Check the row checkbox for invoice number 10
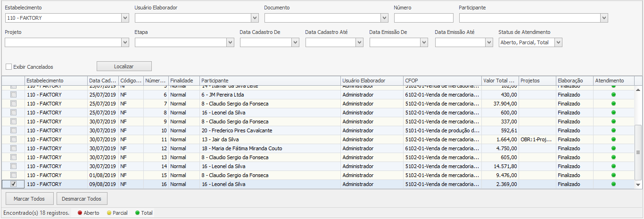Viewport: 644px width, 219px height. click(x=13, y=130)
